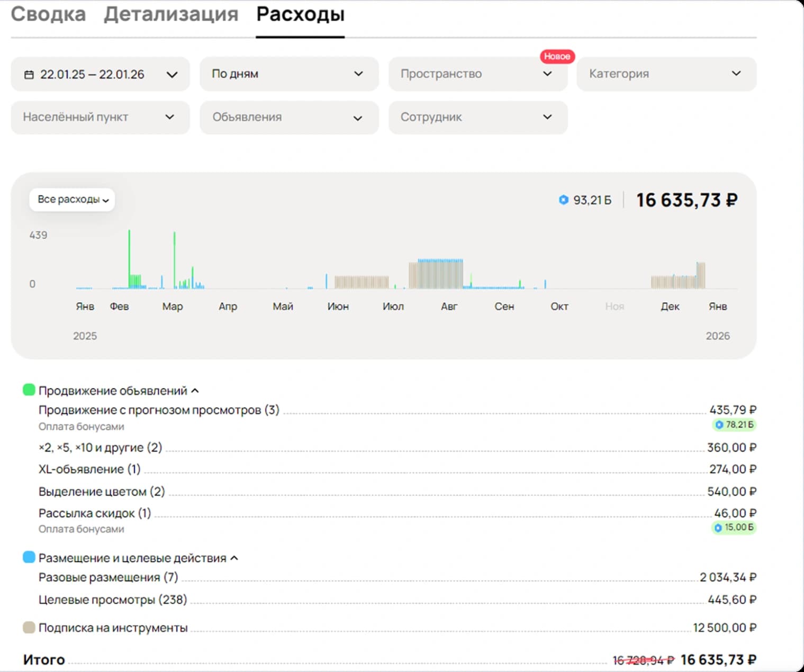
Task: Open the Объявления filter dropdown
Action: pos(289,117)
